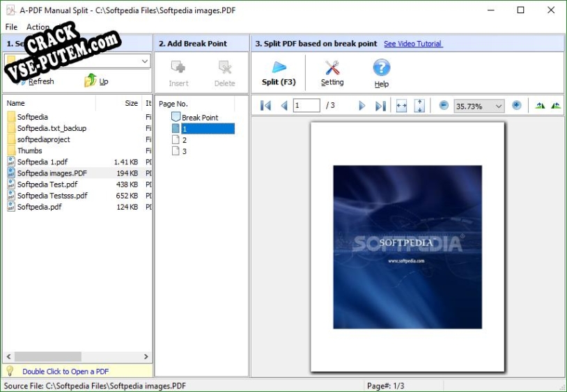Jump to last page of PDF
This screenshot has height=392, width=567.
380,106
